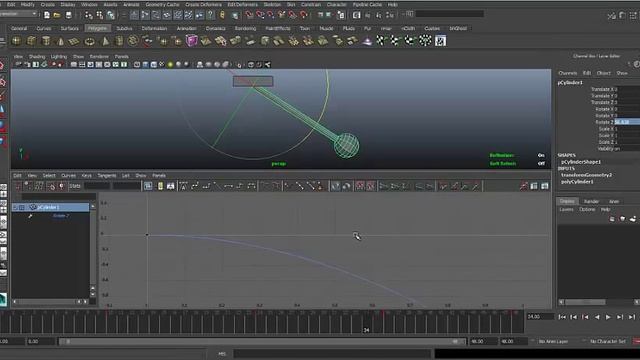Select the Linear tangents icon in Graph Editor
Screen dimensions: 640x360
point(217,187)
